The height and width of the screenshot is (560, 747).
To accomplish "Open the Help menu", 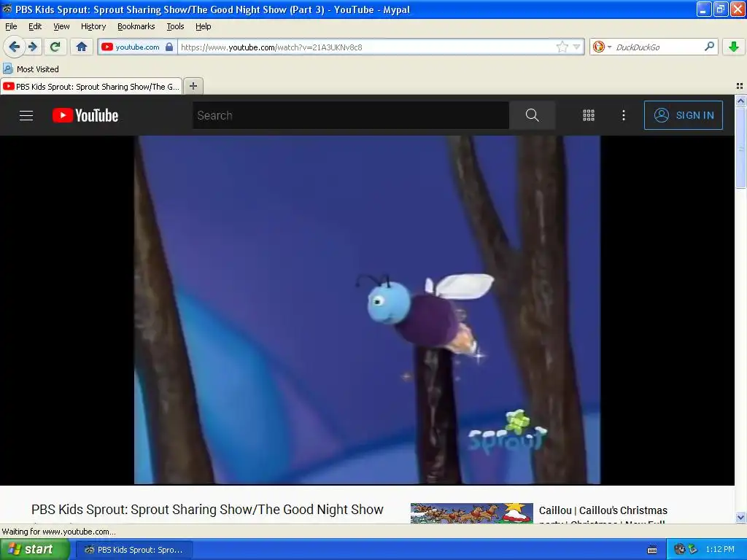I will [204, 26].
